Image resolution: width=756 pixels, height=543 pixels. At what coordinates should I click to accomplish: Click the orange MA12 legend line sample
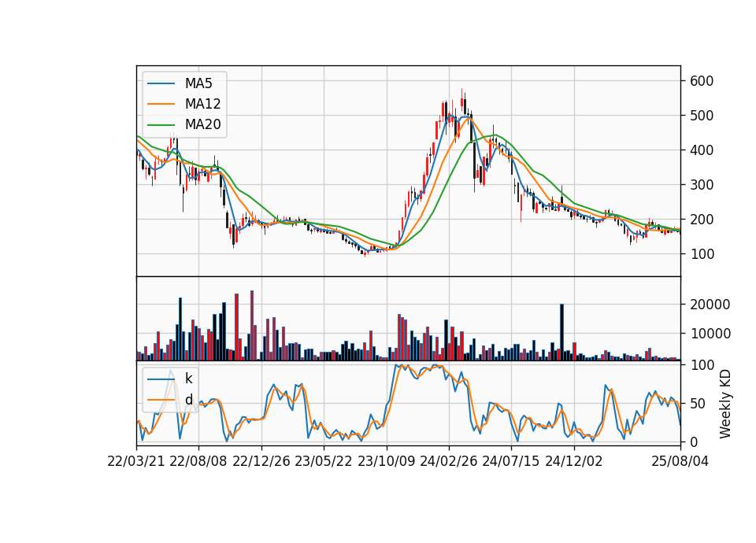[x=161, y=104]
